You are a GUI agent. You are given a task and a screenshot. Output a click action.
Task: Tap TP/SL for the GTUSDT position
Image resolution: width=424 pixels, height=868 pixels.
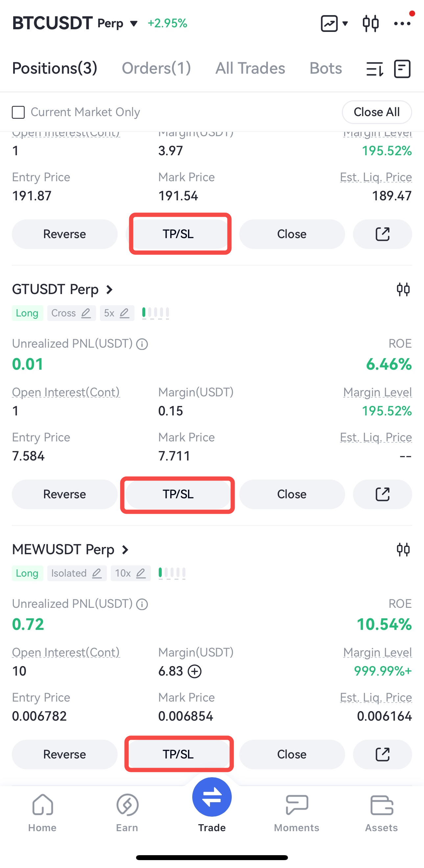point(178,494)
